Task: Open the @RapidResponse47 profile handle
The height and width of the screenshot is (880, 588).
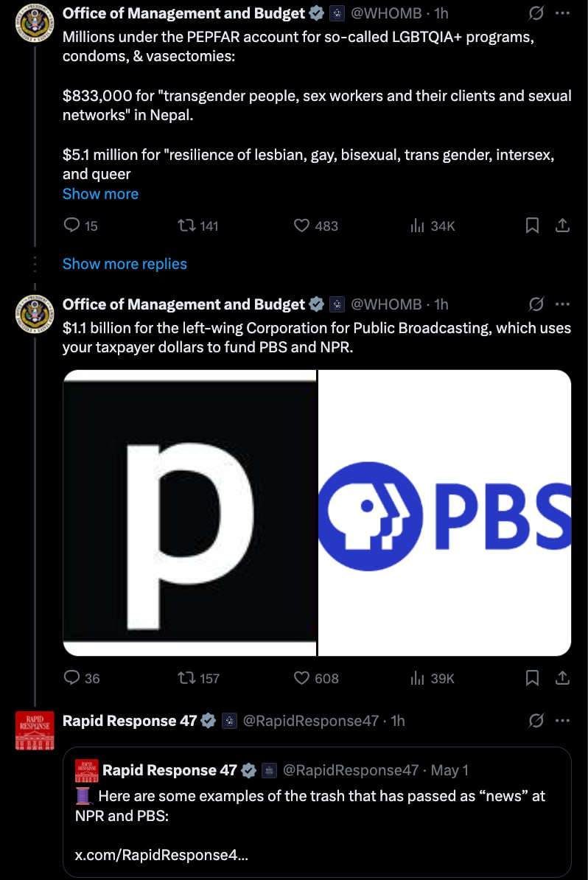Action: point(310,721)
